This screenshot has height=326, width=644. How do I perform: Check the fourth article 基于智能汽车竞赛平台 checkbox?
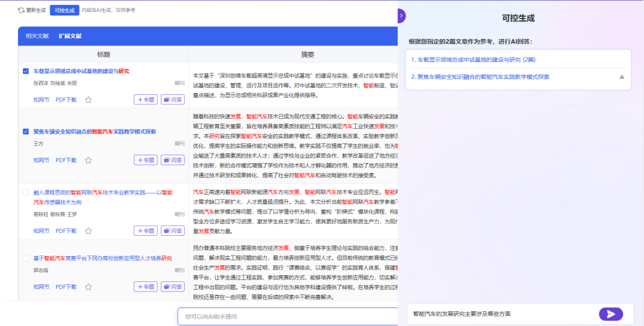(26, 258)
